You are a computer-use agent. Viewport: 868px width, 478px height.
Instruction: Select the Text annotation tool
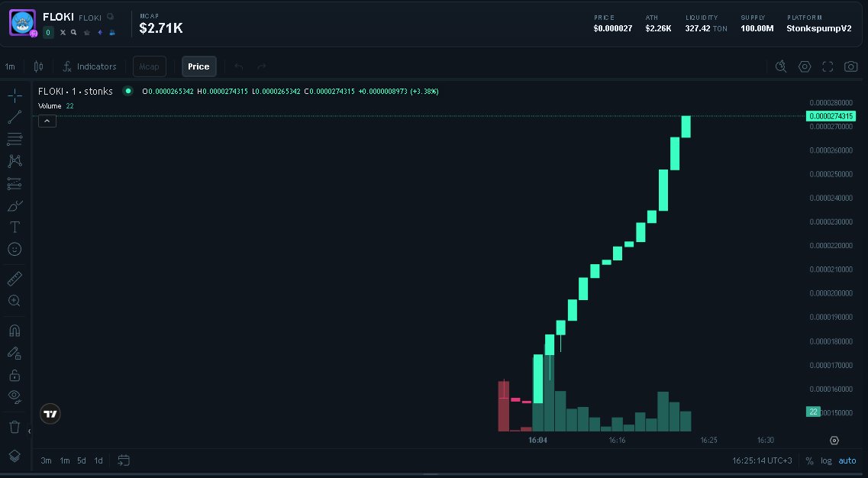[15, 227]
